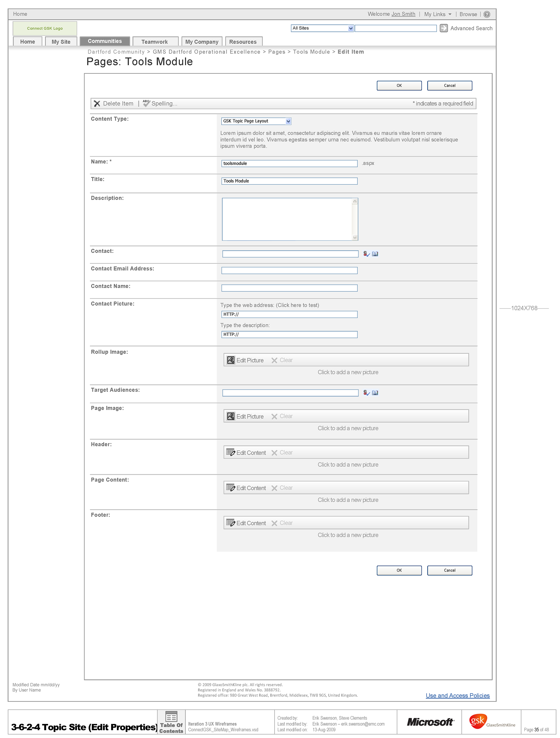This screenshot has height=738, width=560.
Task: Click the Description box scroll down arrow
Action: [x=355, y=237]
